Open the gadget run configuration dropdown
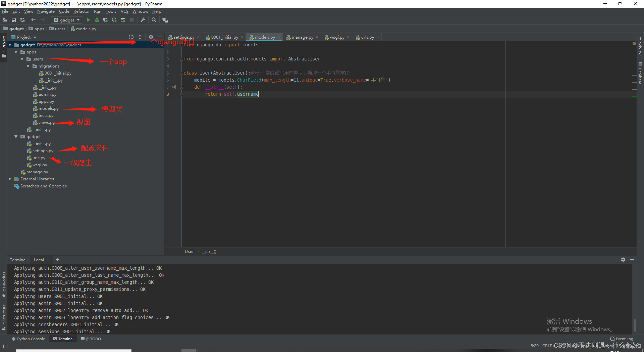Screen dimensions: 644x352 pyautogui.click(x=66, y=20)
